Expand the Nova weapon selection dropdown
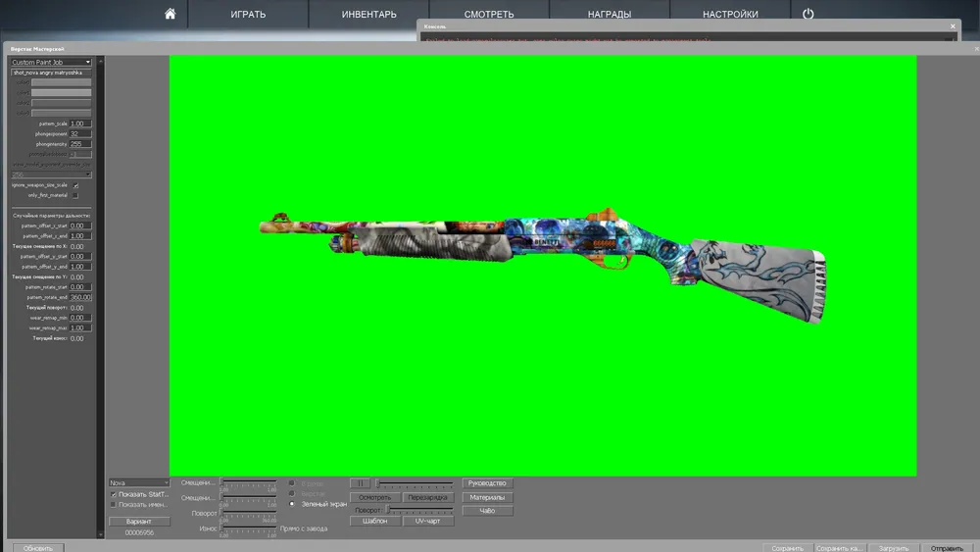 point(137,482)
